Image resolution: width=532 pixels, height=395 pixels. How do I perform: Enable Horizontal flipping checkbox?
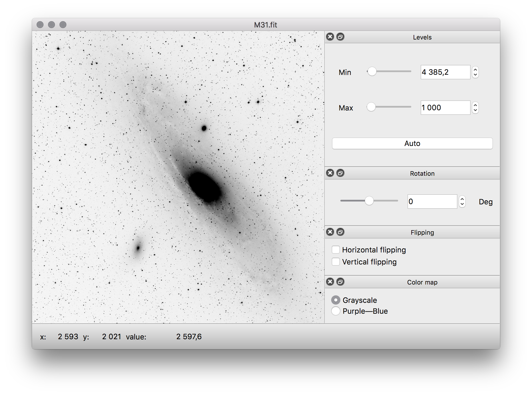point(336,250)
